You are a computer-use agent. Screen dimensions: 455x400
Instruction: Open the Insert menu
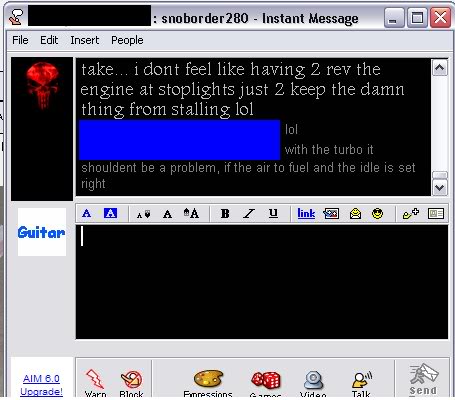pyautogui.click(x=85, y=40)
